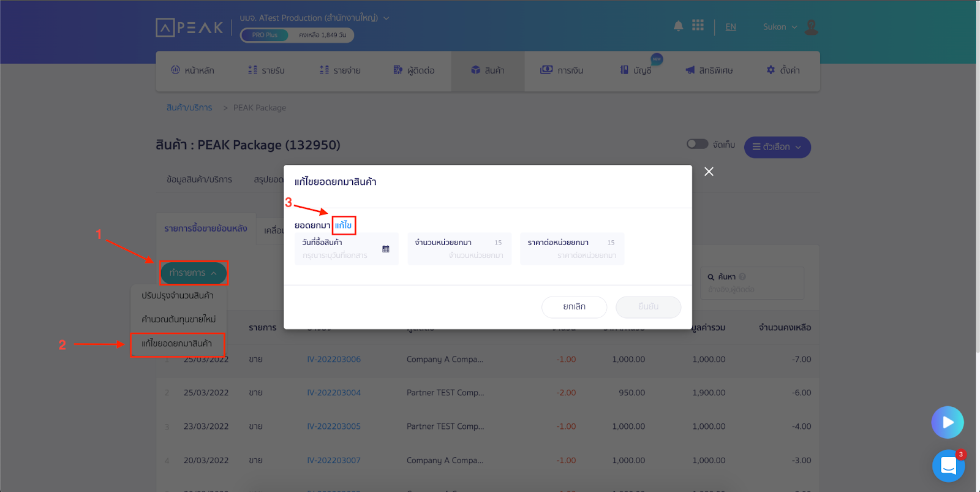Open the บัญชี accounting menu
The height and width of the screenshot is (492, 980).
pos(636,70)
